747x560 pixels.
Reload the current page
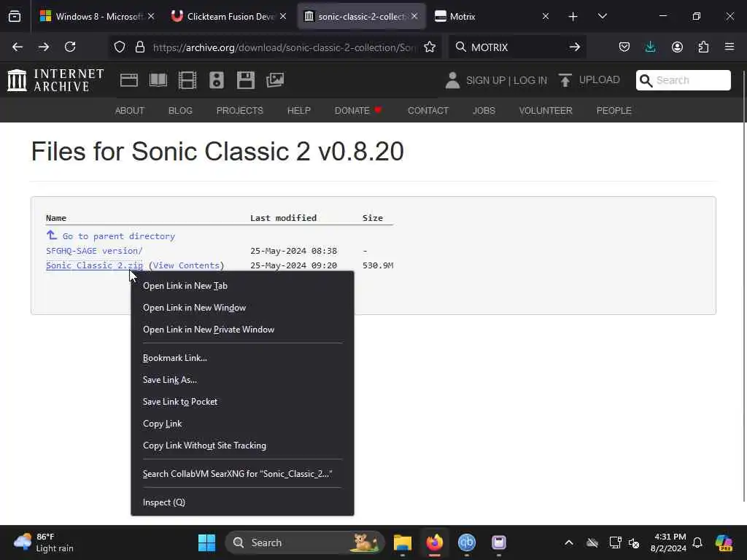(x=70, y=47)
